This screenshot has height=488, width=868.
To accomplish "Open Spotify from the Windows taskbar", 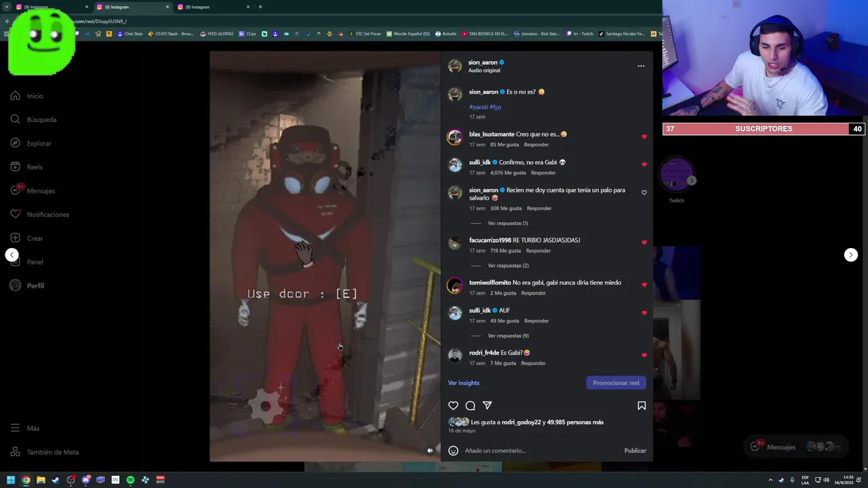I will click(130, 480).
